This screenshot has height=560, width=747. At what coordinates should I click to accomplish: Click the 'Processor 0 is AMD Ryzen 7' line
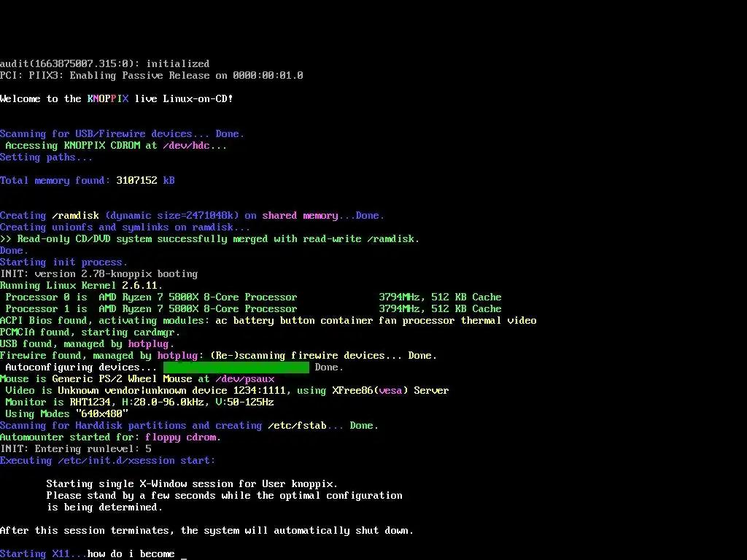(x=253, y=297)
